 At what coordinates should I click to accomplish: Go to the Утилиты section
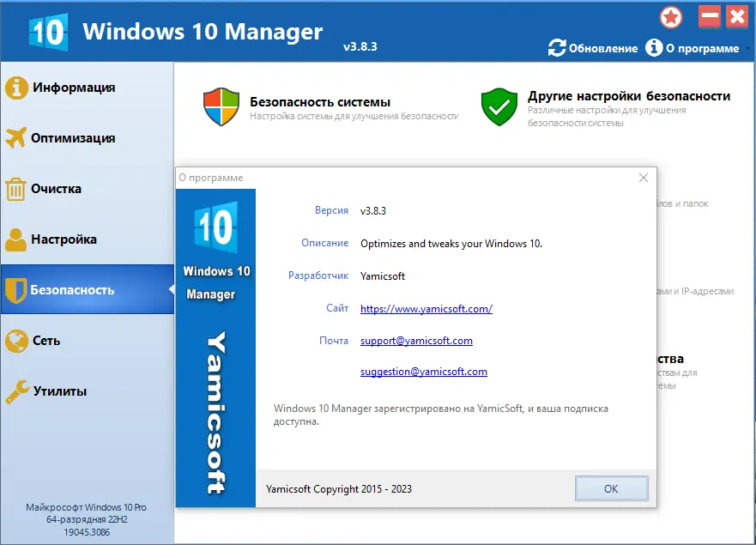[x=87, y=391]
